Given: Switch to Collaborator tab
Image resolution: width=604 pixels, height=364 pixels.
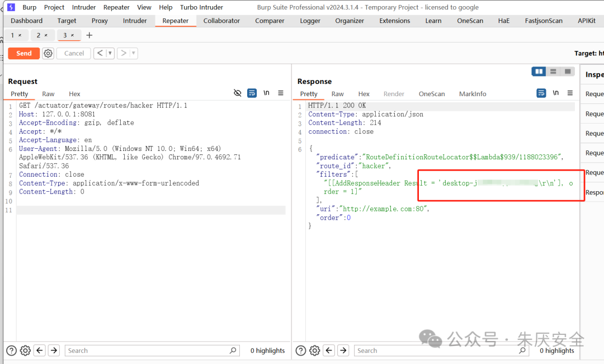Looking at the screenshot, I should click(221, 21).
